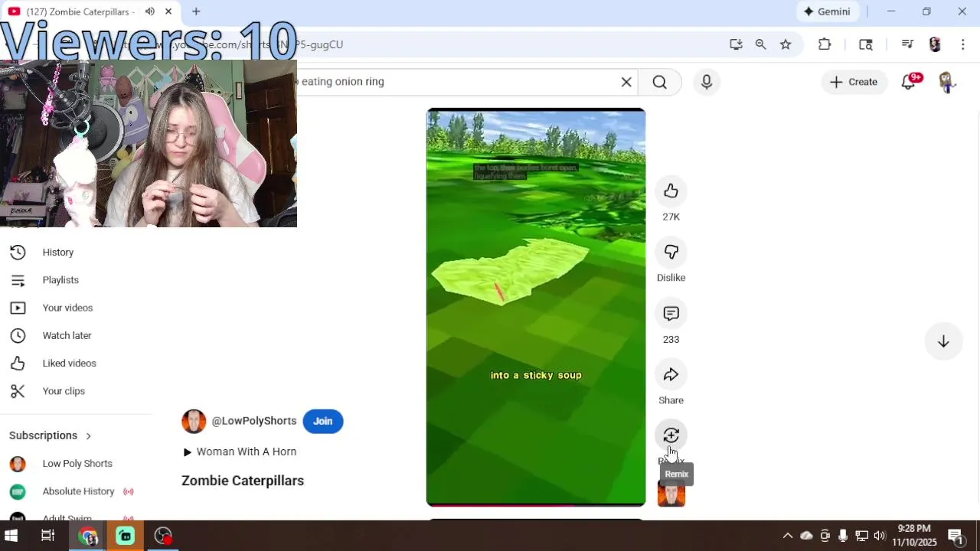This screenshot has height=551, width=980.
Task: Open the channel sound thumbnail below Remix
Action: pyautogui.click(x=671, y=494)
